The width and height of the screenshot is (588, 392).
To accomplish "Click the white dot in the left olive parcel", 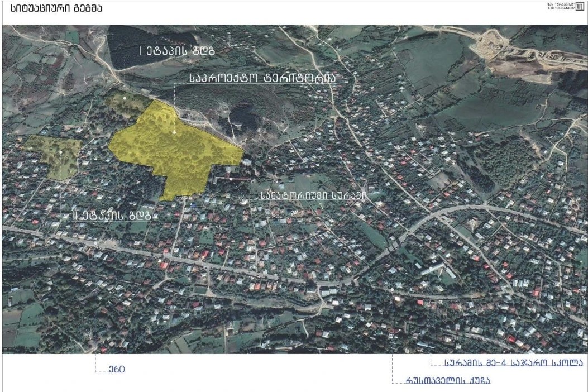I will tap(60, 152).
